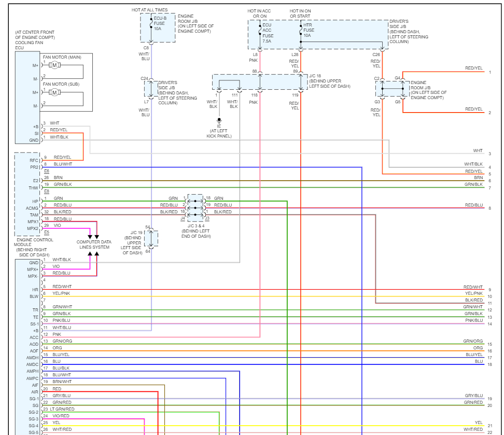Click the L28 connector label

[x=295, y=55]
